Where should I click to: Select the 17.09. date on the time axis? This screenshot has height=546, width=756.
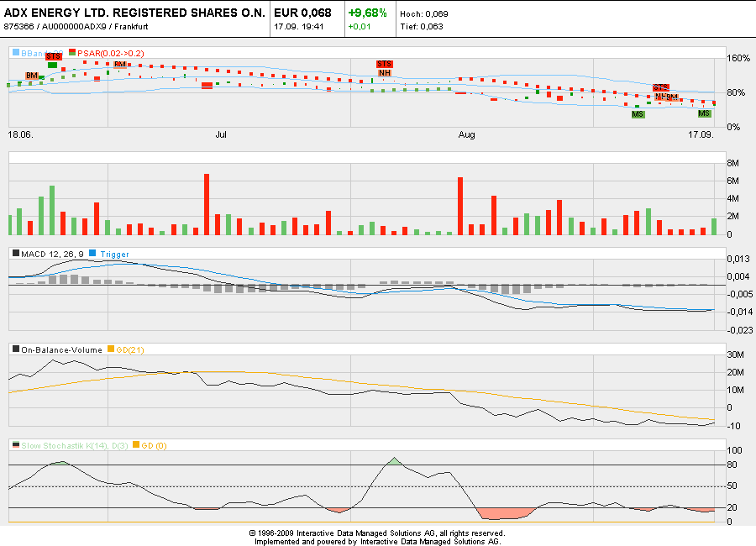[700, 134]
